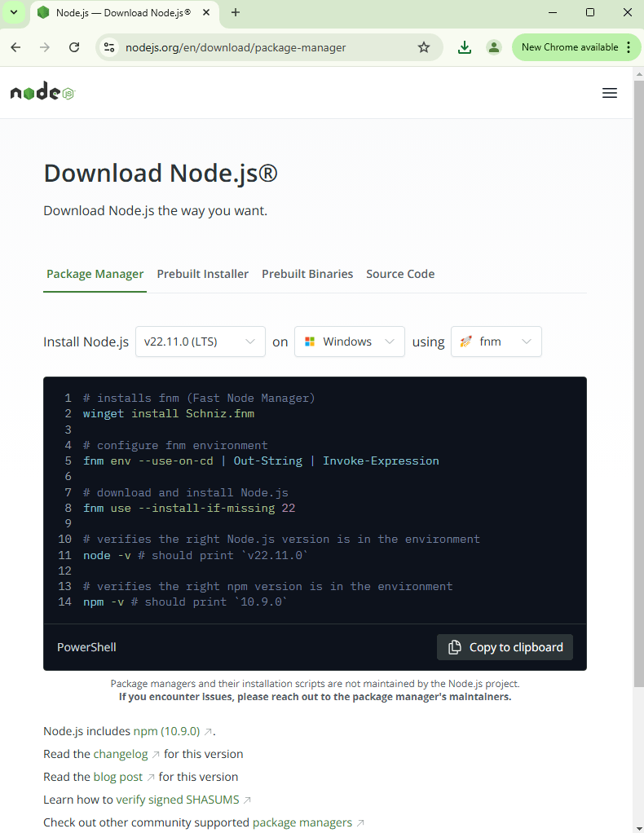The height and width of the screenshot is (833, 644).
Task: Open the verify signed SHASUMS link
Action: (178, 800)
